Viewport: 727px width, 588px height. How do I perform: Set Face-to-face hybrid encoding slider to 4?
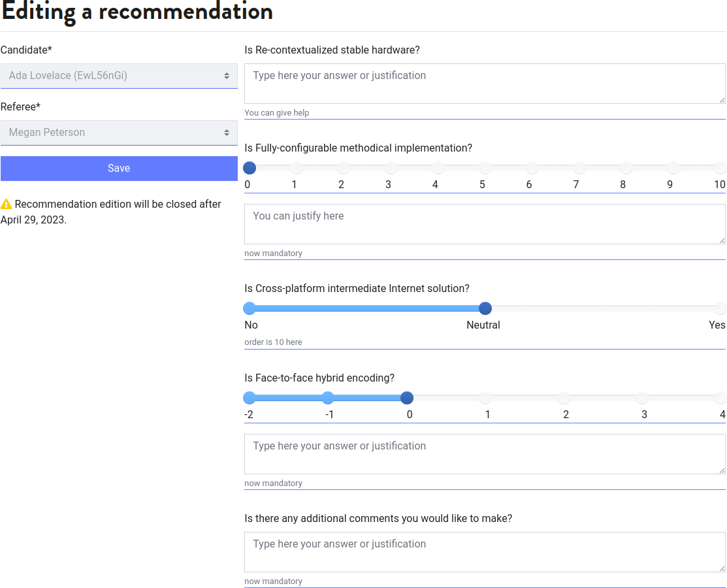click(720, 398)
